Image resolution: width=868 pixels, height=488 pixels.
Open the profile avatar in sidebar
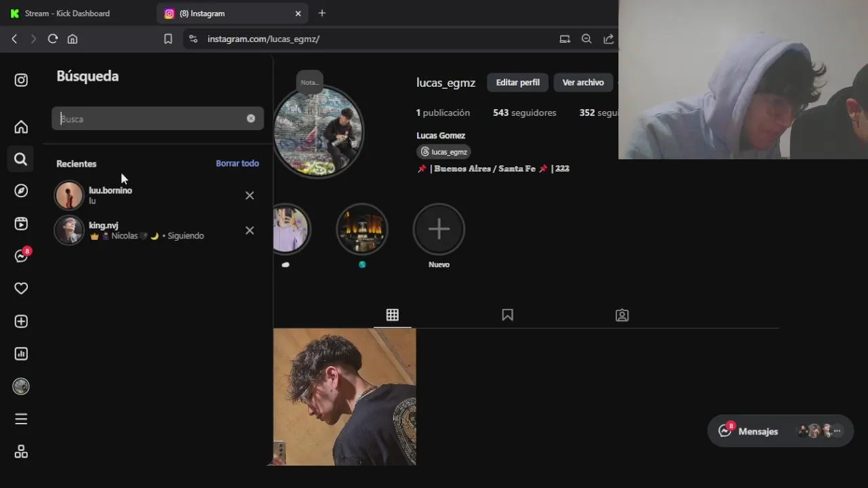[x=21, y=386]
